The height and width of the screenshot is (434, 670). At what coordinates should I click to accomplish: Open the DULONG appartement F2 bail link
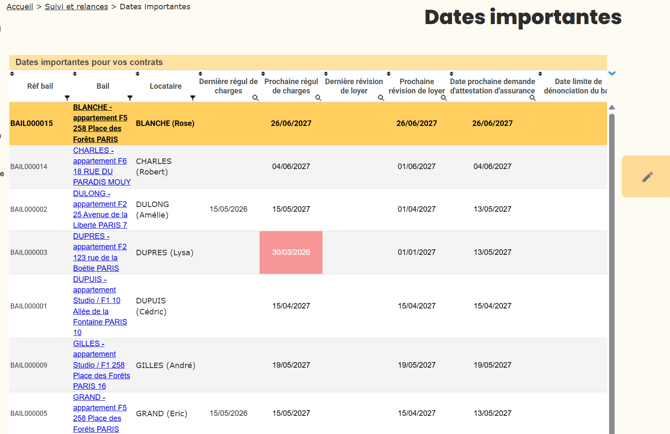pyautogui.click(x=100, y=209)
